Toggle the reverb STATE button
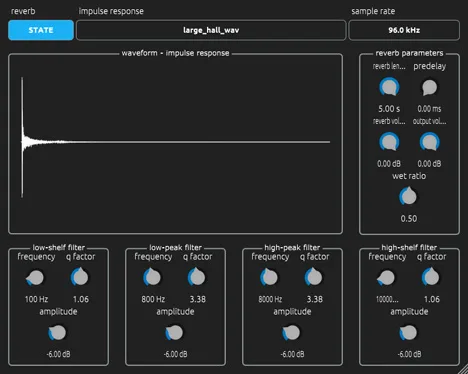Screen dimensions: 468x374 coord(41,30)
